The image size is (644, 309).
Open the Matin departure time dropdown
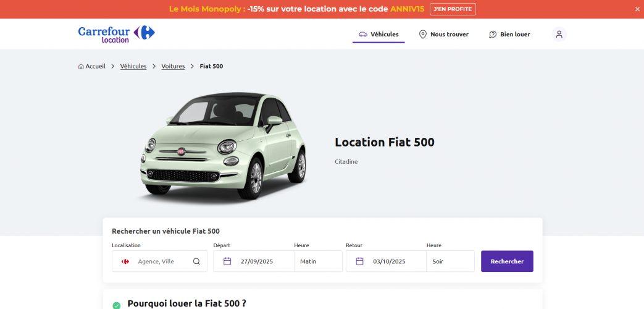(x=318, y=261)
